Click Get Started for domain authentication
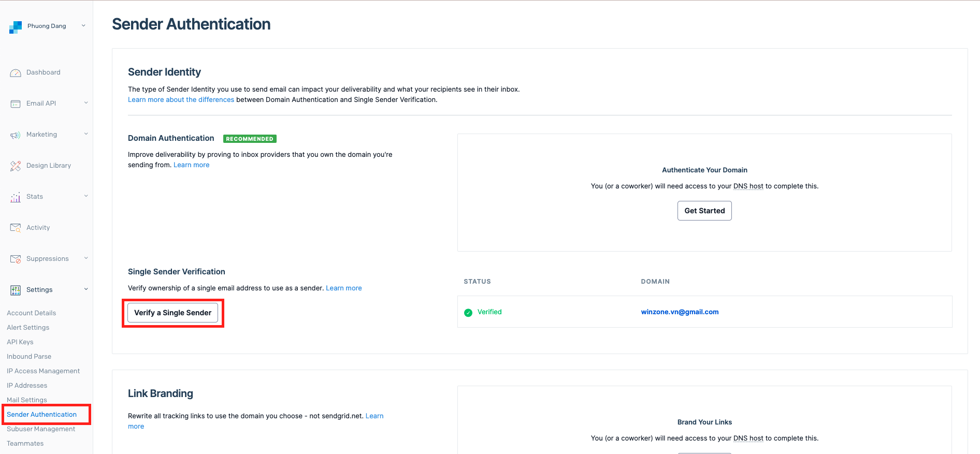Screen dimensions: 980x454 click(x=704, y=211)
